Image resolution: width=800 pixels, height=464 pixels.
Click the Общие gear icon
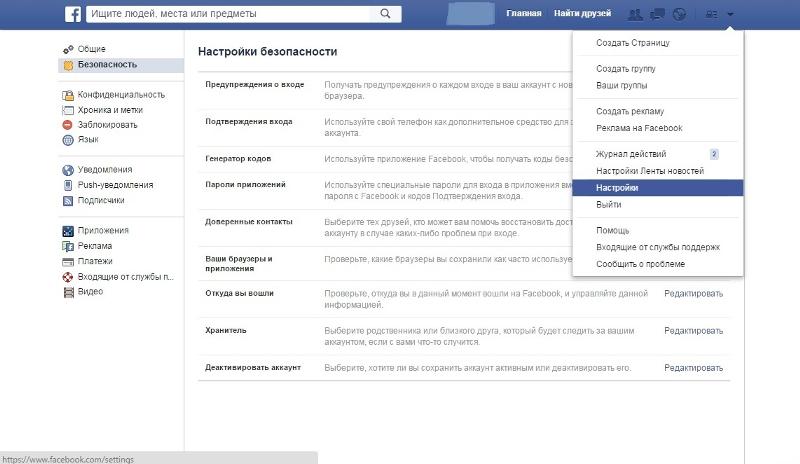(x=68, y=49)
